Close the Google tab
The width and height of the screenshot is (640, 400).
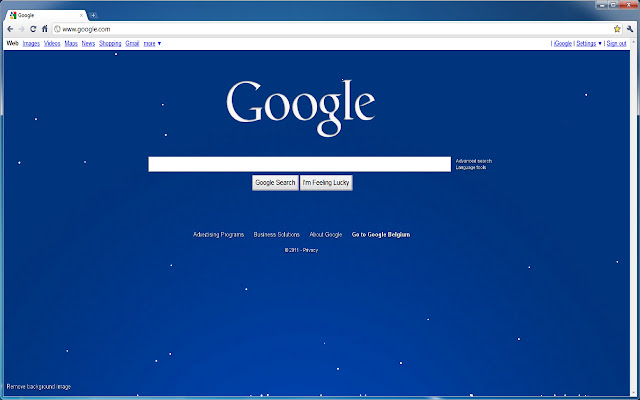pyautogui.click(x=81, y=16)
